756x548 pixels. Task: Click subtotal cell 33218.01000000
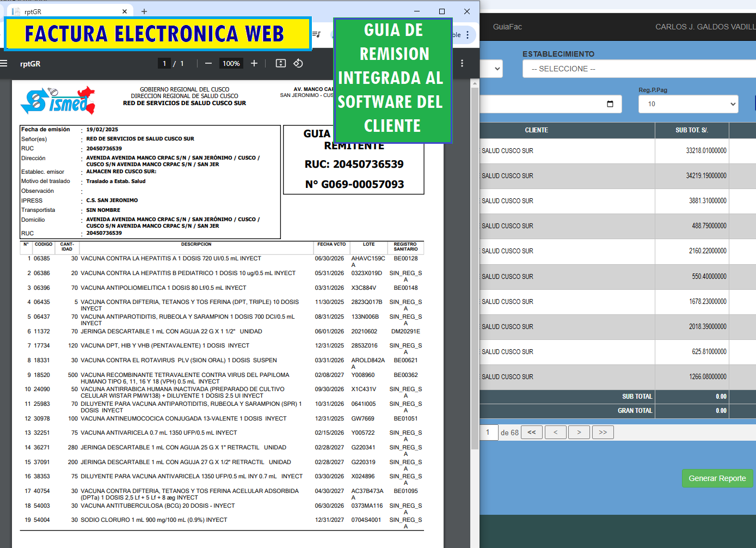[x=706, y=151]
